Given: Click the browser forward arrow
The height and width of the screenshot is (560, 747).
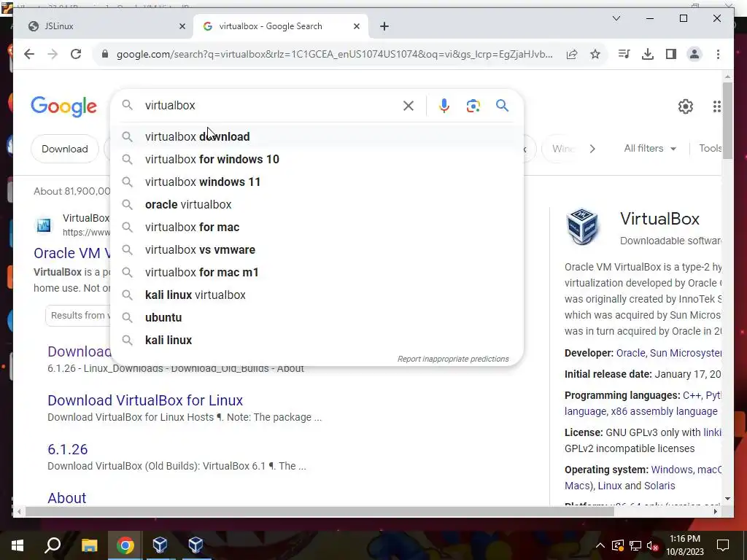Looking at the screenshot, I should 53,54.
